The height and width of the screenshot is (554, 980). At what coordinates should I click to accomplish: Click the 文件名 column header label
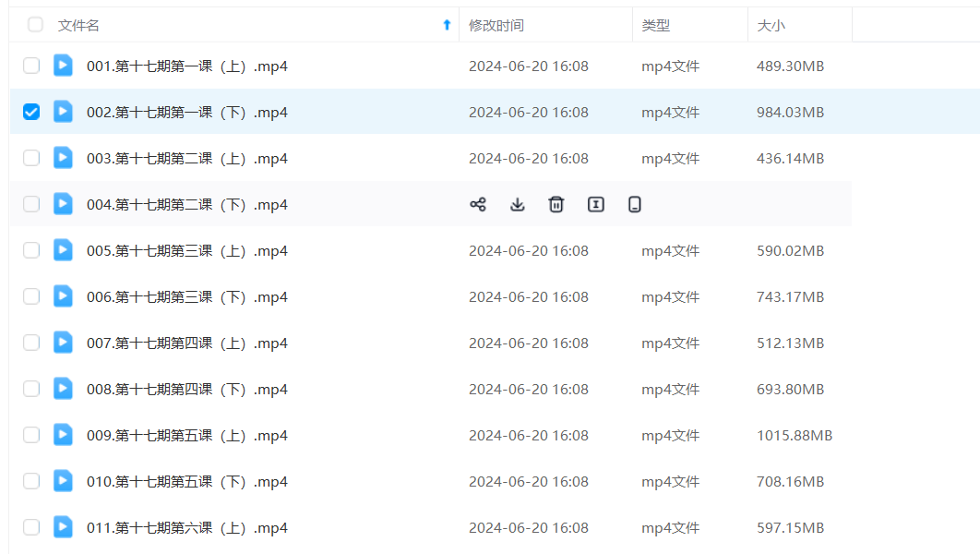pyautogui.click(x=78, y=26)
